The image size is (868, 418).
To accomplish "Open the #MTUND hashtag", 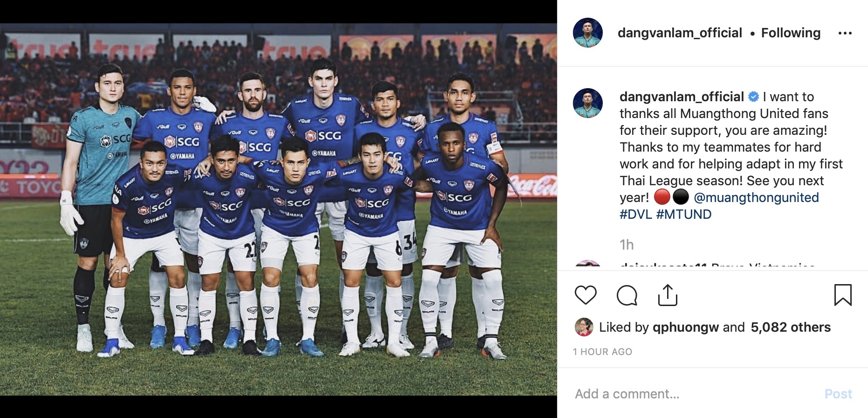I will (683, 215).
